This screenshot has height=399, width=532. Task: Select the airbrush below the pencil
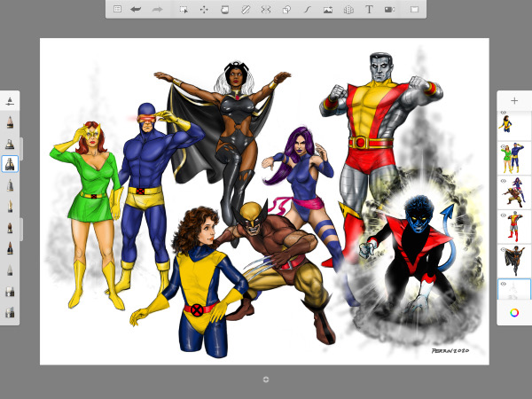[10, 144]
